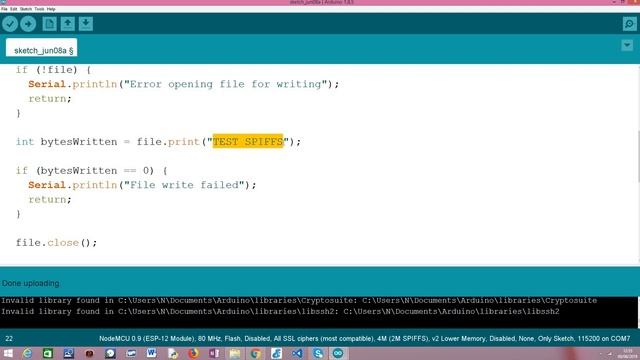Click the editor vertical scrollbar

pos(638,156)
